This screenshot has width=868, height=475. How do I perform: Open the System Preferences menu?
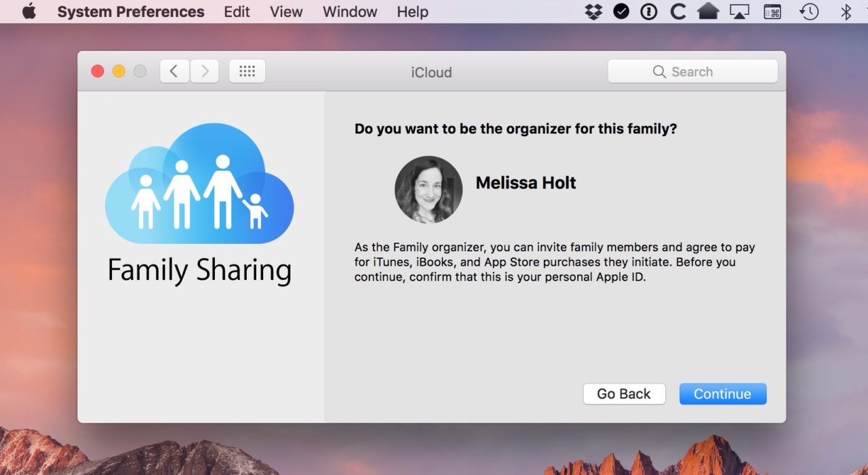(131, 12)
